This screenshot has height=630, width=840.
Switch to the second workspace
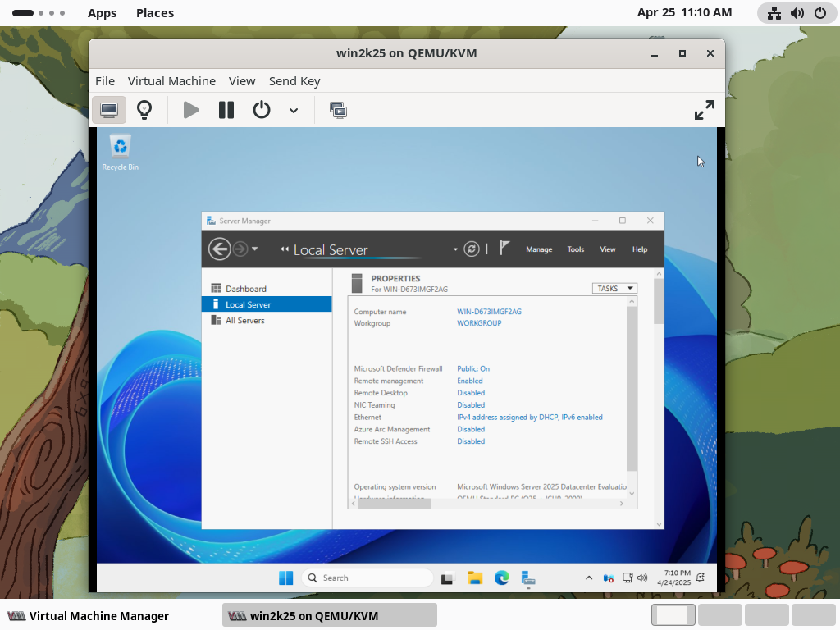click(720, 615)
